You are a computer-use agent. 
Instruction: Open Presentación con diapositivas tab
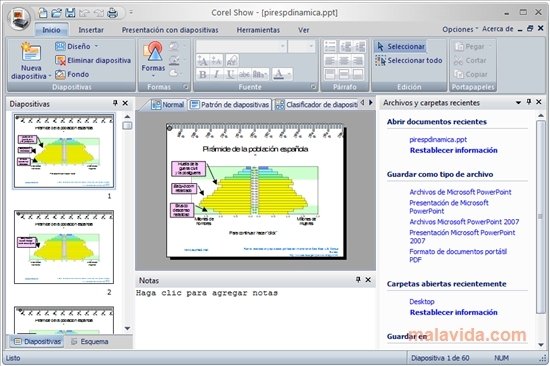click(170, 30)
